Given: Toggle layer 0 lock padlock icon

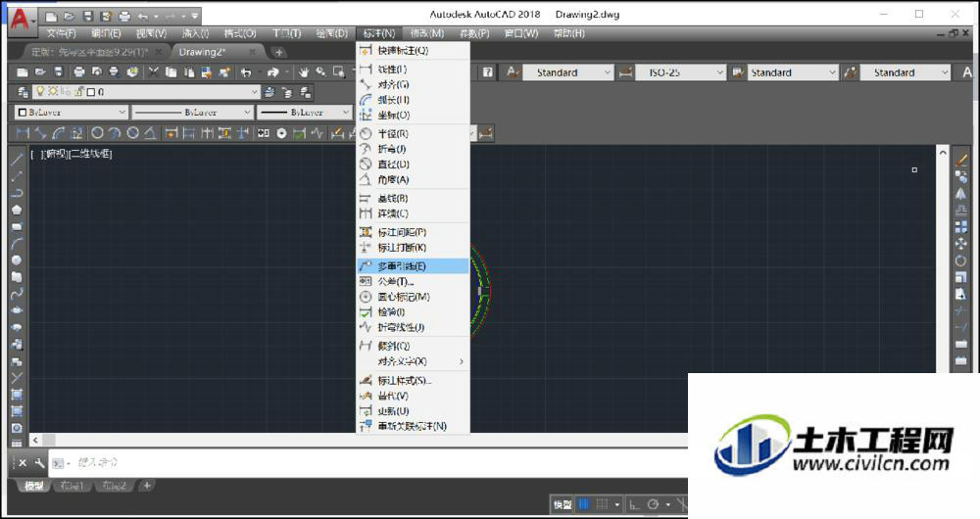Looking at the screenshot, I should point(78,92).
